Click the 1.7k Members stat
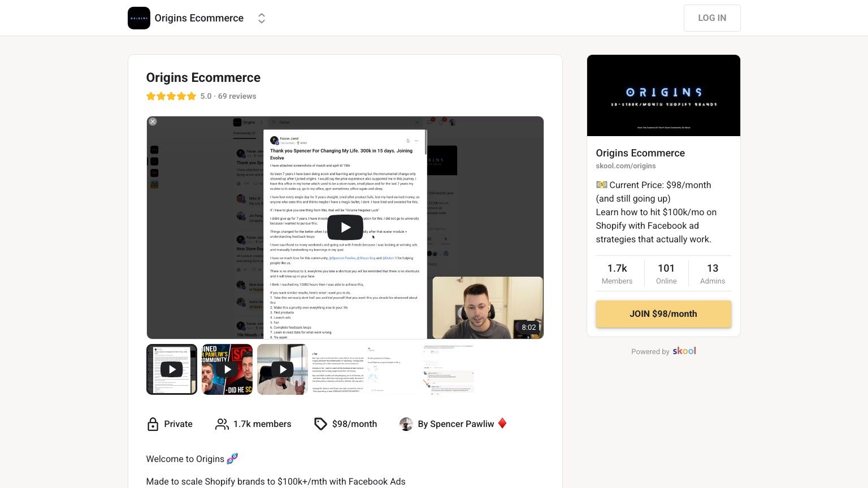The image size is (868, 488). [x=617, y=274]
